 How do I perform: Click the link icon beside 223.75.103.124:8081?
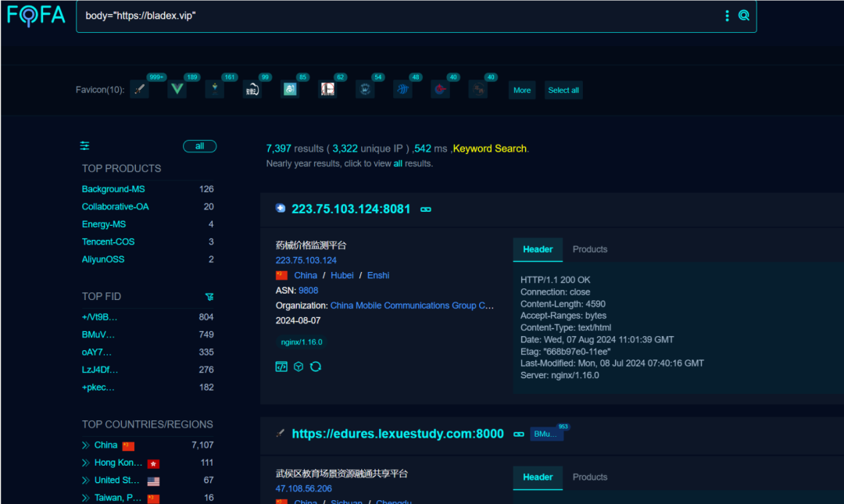tap(426, 209)
